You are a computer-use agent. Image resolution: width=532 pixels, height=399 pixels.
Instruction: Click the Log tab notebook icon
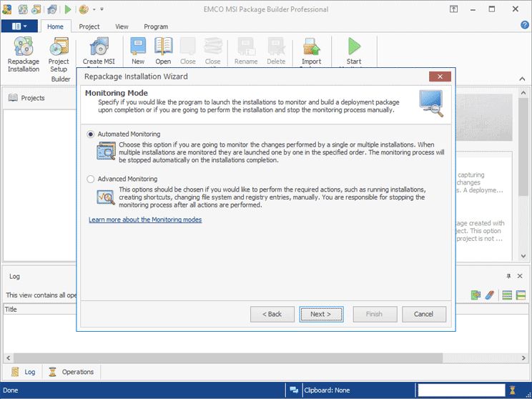point(15,372)
